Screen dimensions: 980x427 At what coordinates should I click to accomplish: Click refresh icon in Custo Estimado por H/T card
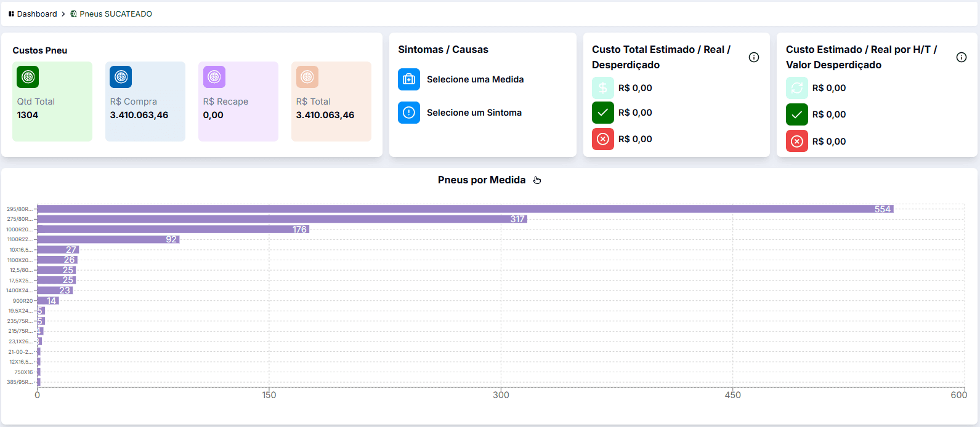797,88
